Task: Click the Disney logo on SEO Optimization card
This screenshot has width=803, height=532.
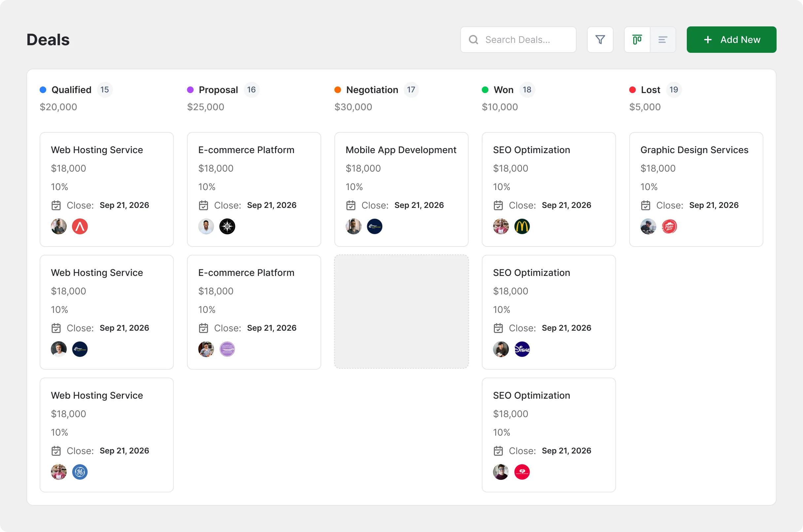Action: (x=522, y=349)
